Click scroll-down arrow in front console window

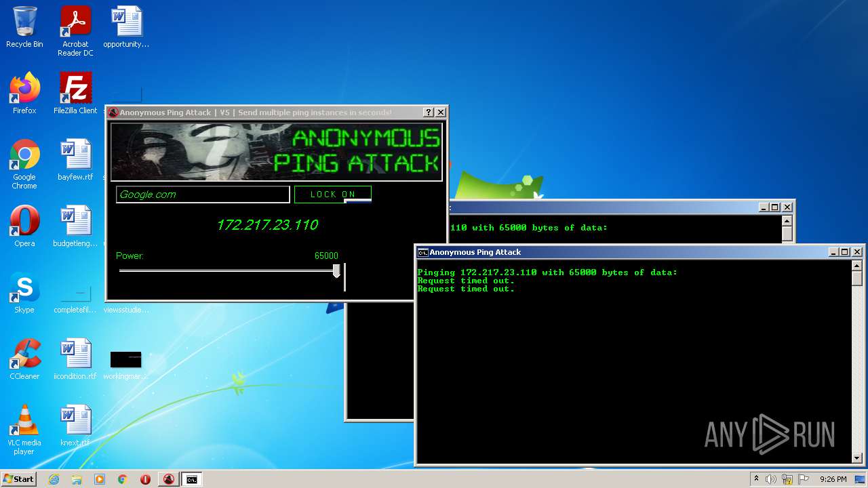pyautogui.click(x=856, y=458)
